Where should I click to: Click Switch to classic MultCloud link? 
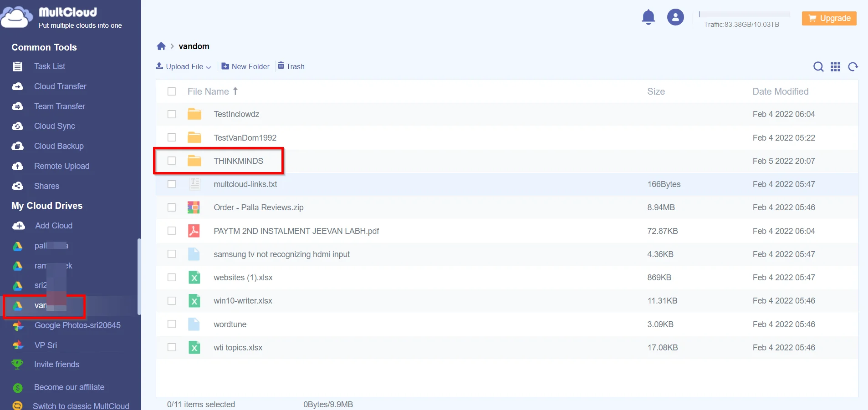[81, 405]
